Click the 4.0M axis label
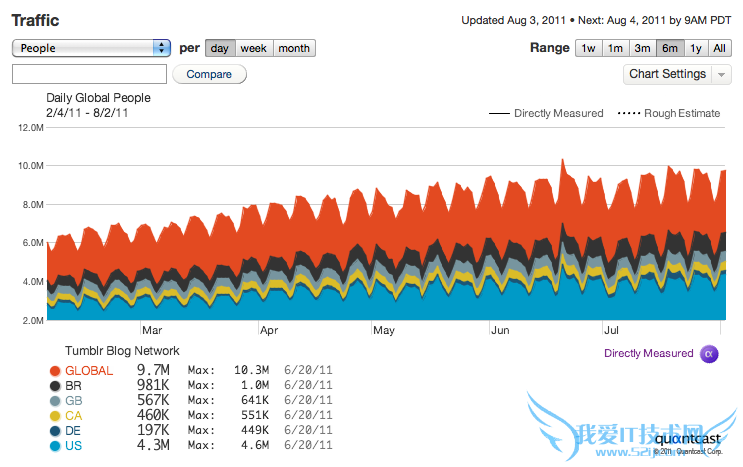Screen dimensions: 743x467 (x=33, y=282)
